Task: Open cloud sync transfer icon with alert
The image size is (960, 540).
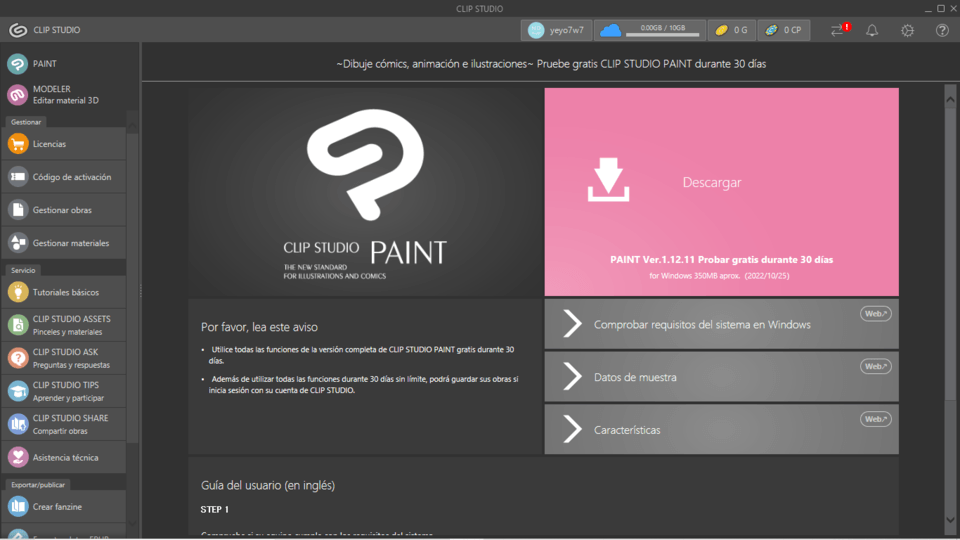Action: pyautogui.click(x=839, y=30)
